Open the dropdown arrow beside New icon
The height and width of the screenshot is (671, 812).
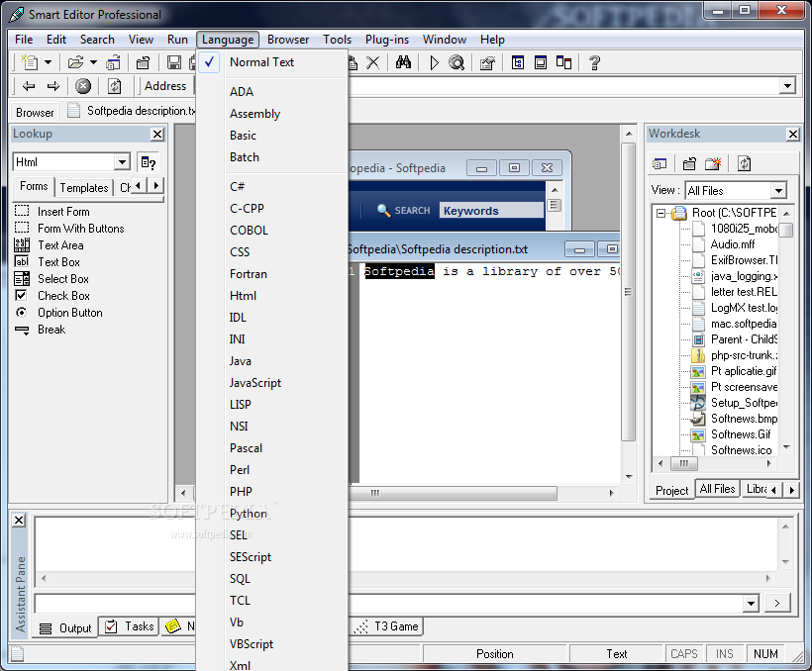pyautogui.click(x=49, y=62)
